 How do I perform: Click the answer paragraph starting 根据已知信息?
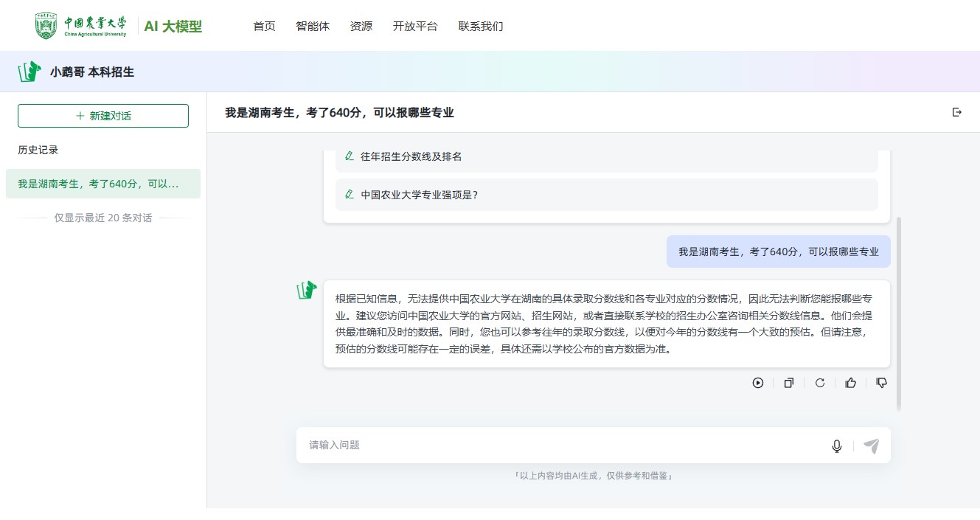click(x=605, y=324)
